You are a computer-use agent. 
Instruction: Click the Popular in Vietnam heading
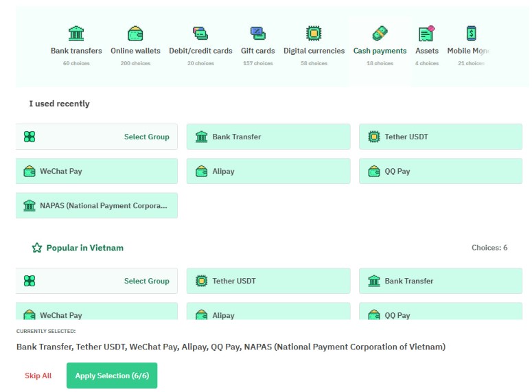point(85,248)
